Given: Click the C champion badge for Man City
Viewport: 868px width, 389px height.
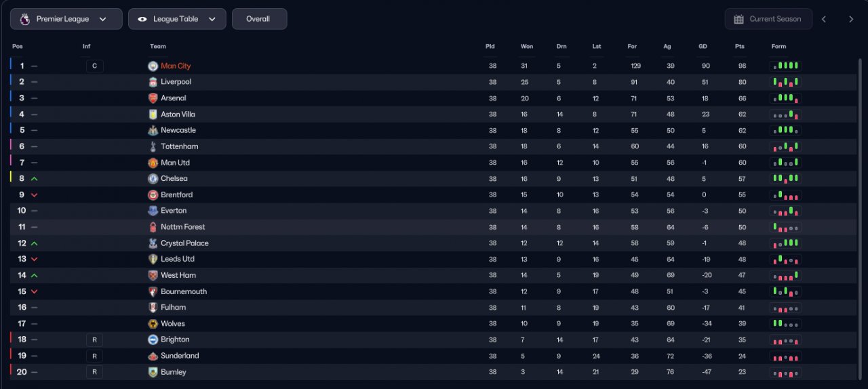Looking at the screenshot, I should coord(94,66).
